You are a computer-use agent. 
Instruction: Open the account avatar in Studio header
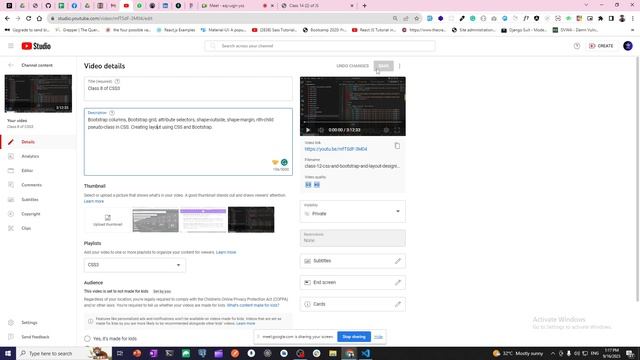[628, 46]
